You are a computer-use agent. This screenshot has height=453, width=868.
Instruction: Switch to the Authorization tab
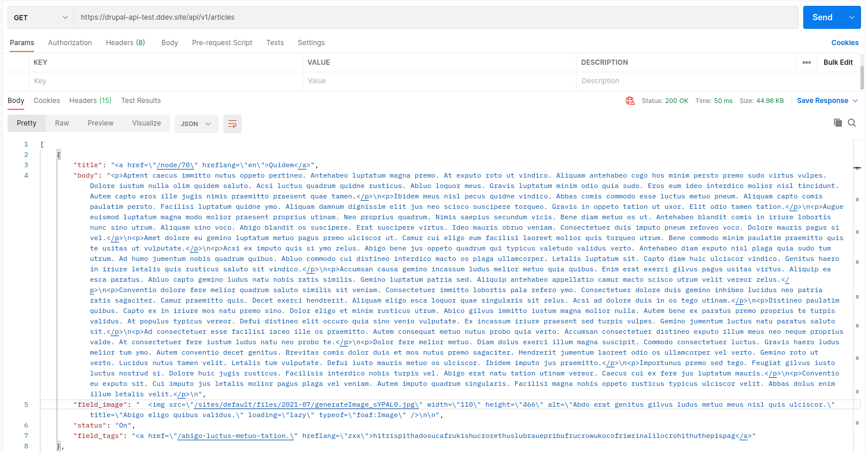point(70,43)
